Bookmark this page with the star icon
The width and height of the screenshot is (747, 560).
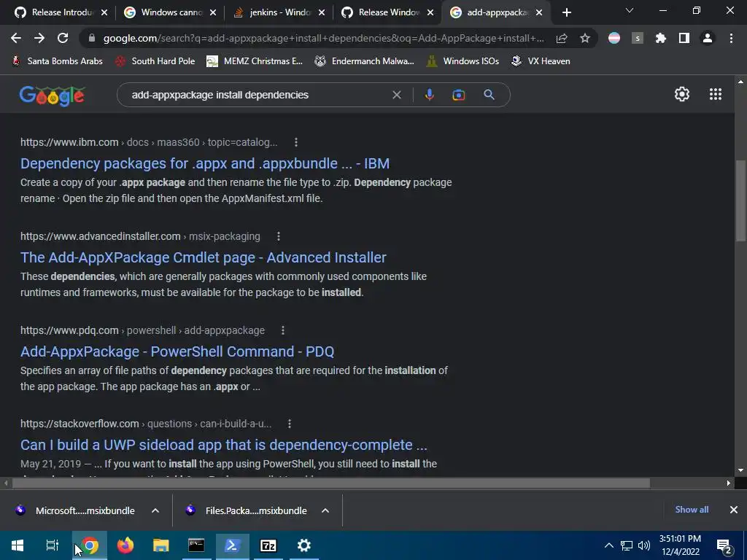tap(585, 38)
